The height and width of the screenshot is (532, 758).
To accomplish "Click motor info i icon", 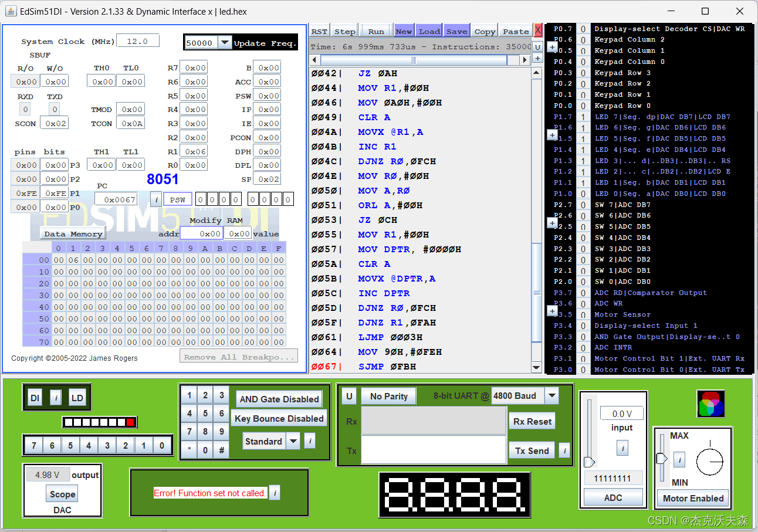I will coord(679,459).
